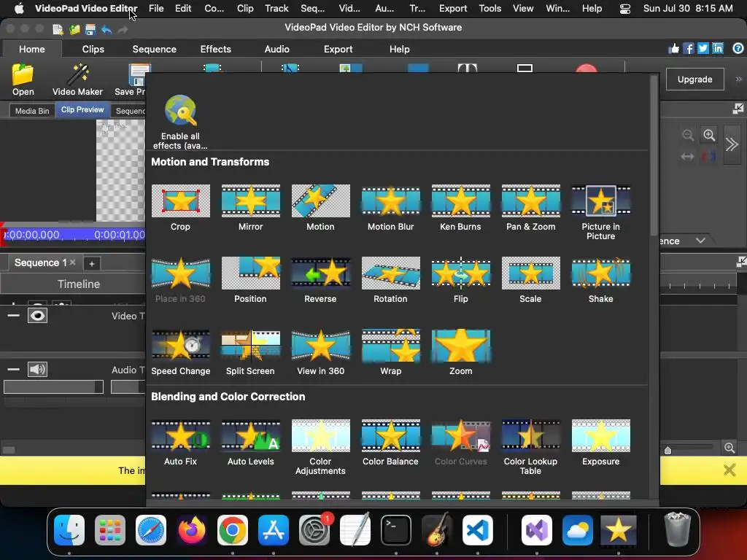
Task: Select the View in 360 effect
Action: pos(321,352)
